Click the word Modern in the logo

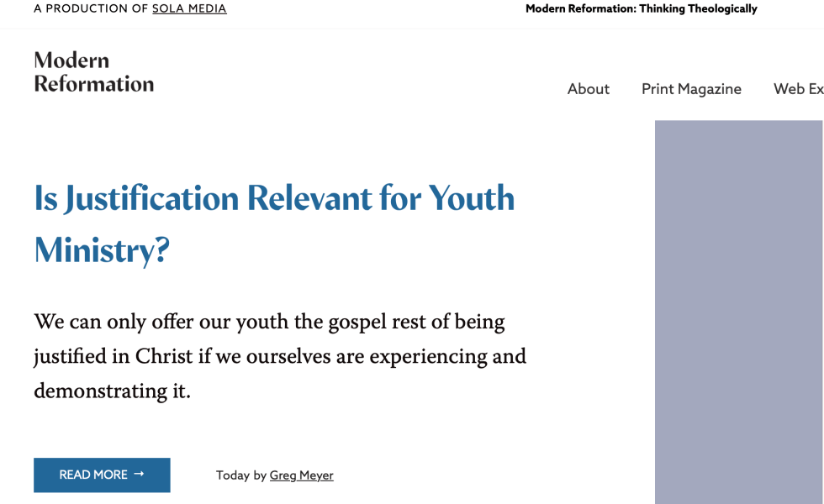[x=71, y=60]
